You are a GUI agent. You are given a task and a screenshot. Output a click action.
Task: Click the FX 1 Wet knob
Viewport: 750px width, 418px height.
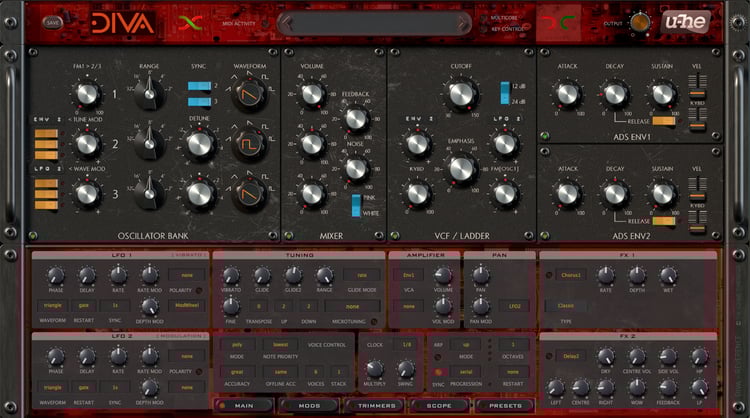click(668, 276)
